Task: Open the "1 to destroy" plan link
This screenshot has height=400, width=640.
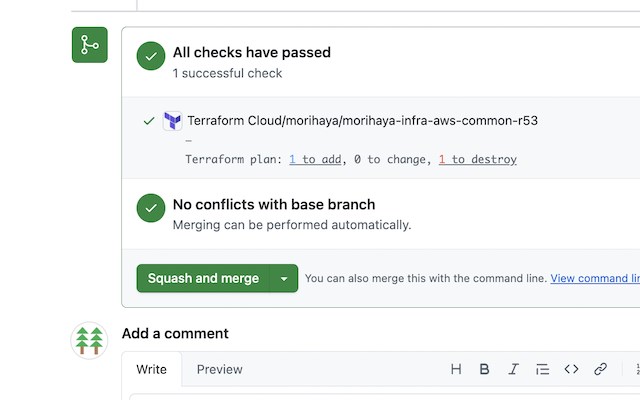Action: pyautogui.click(x=477, y=159)
